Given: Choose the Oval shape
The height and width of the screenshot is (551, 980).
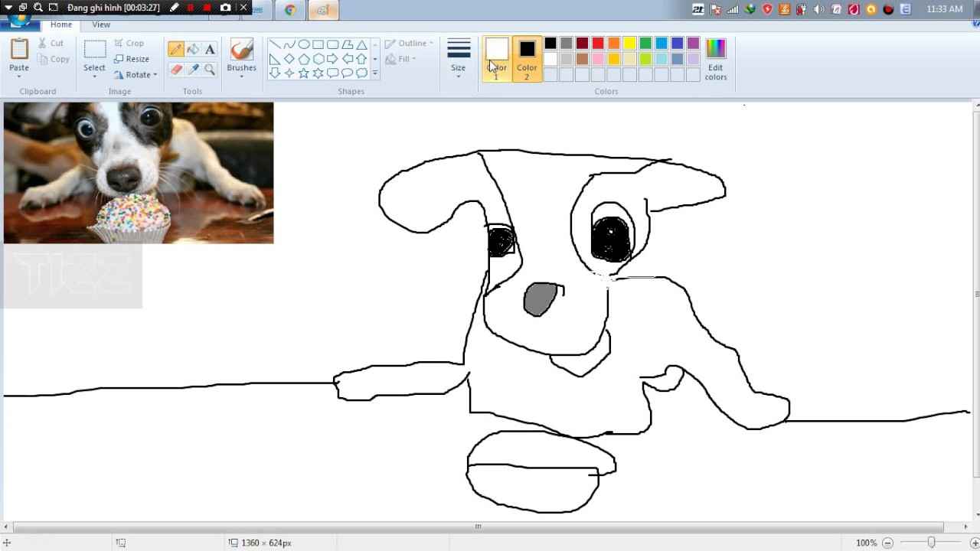Looking at the screenshot, I should point(303,44).
